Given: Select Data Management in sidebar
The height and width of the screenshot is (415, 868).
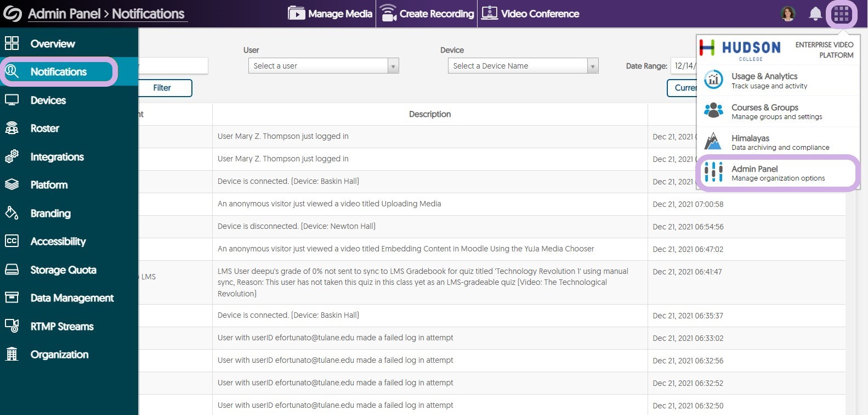Looking at the screenshot, I should (72, 298).
